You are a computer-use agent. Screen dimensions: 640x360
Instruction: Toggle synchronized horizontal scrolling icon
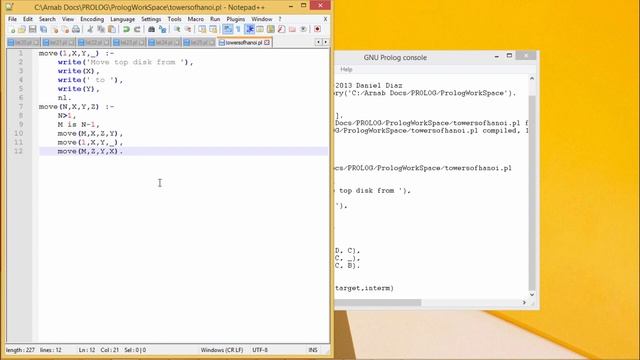point(213,29)
